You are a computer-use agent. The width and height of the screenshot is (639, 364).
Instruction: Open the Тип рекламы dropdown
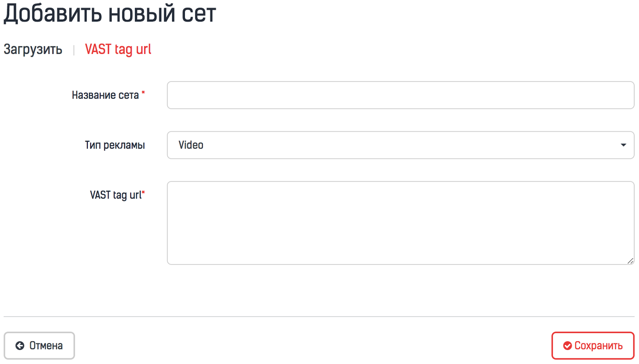(x=400, y=145)
